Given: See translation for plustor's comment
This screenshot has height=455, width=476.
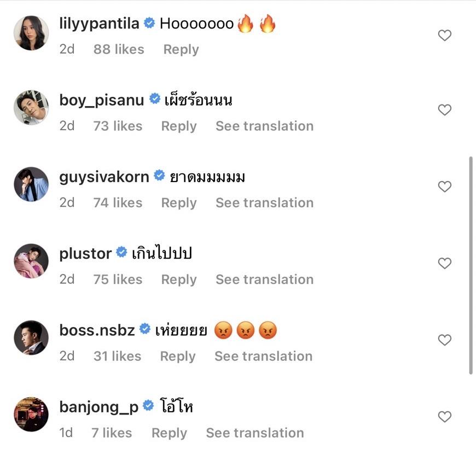Looking at the screenshot, I should tap(264, 279).
